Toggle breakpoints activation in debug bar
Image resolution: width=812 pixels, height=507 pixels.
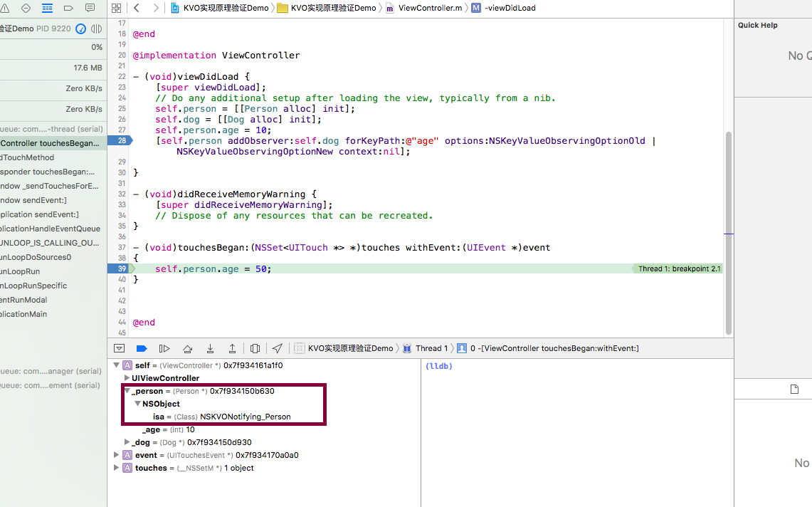tap(142, 348)
